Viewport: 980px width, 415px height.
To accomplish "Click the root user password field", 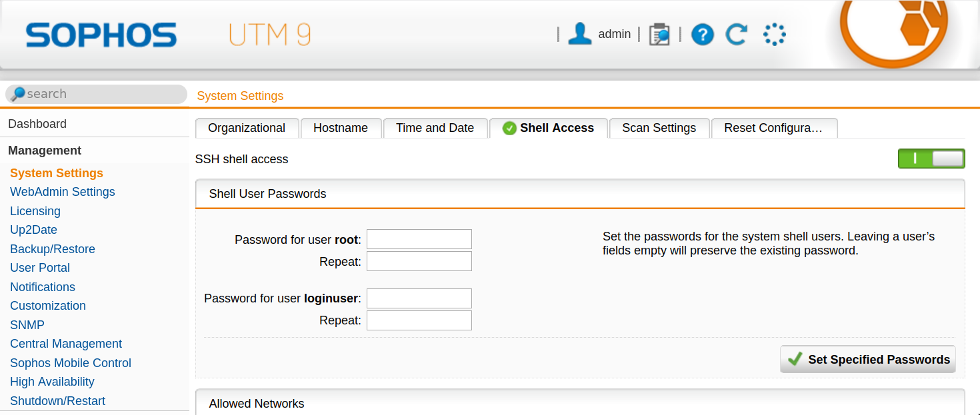I will (419, 239).
